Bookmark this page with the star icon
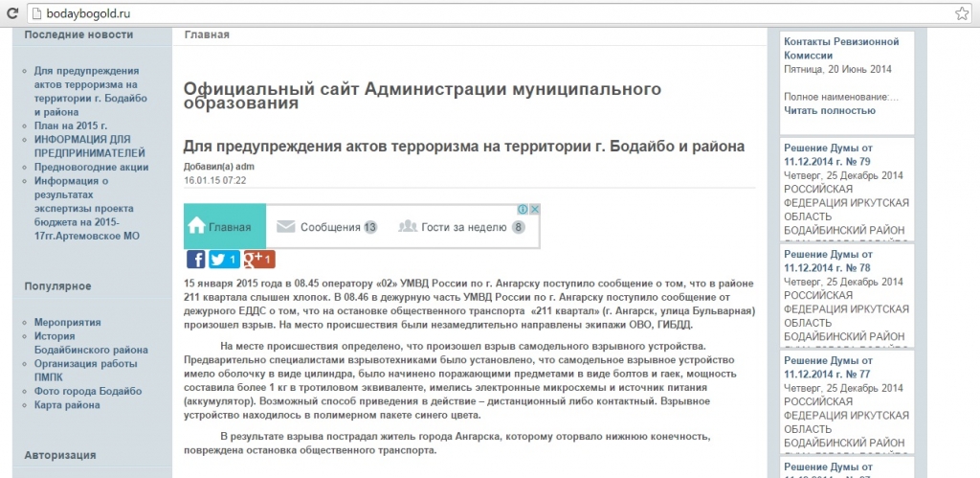This screenshot has width=980, height=478. pos(961,13)
